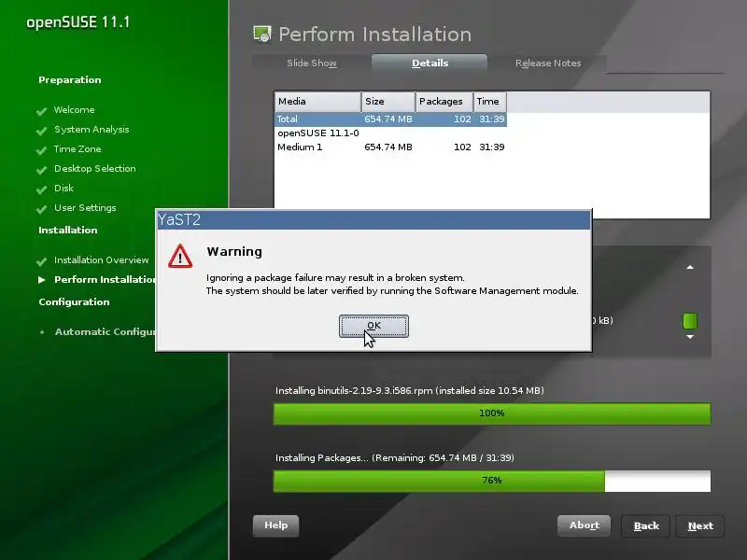Click the Desktop Selection step checkmark
Viewport: 747px width, 560px height.
point(41,170)
